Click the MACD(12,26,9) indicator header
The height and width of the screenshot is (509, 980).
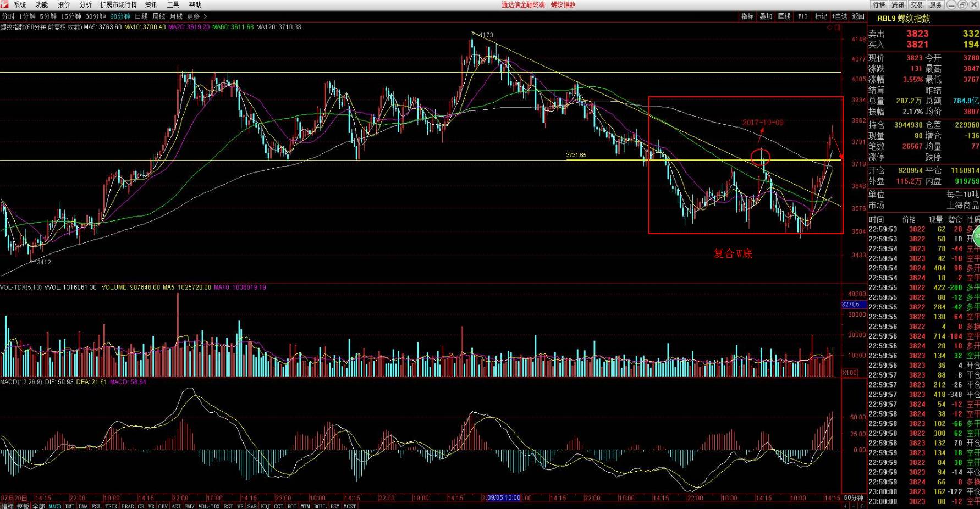point(21,382)
